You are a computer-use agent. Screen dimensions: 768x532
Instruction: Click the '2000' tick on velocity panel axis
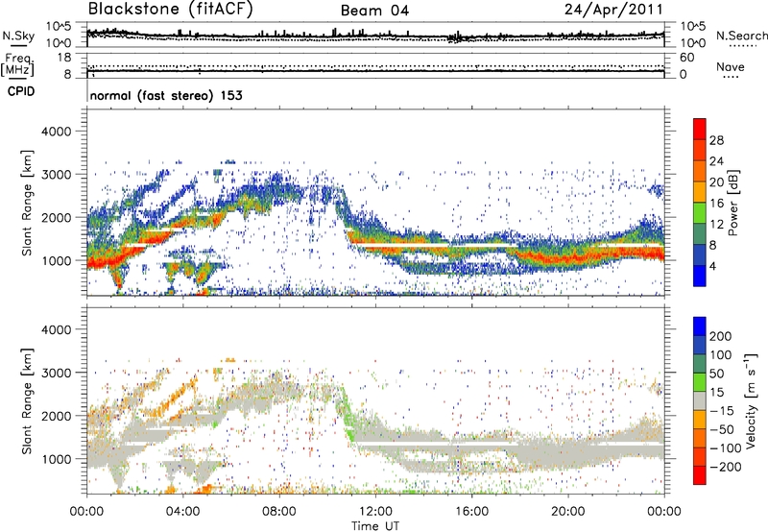click(56, 416)
